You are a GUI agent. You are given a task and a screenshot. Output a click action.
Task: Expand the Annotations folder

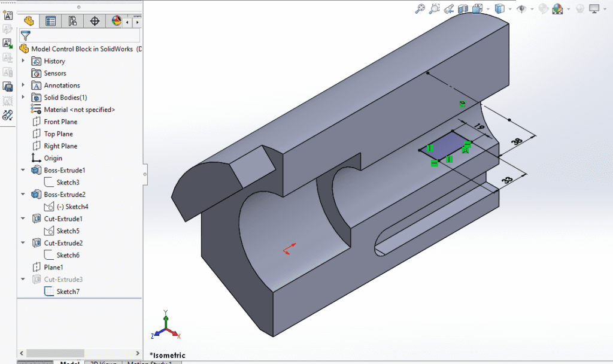(23, 85)
